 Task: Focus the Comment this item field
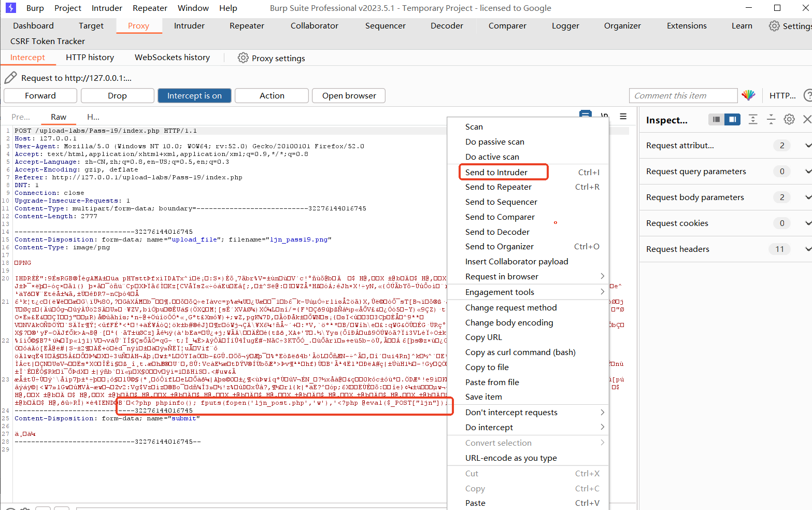pyautogui.click(x=683, y=95)
